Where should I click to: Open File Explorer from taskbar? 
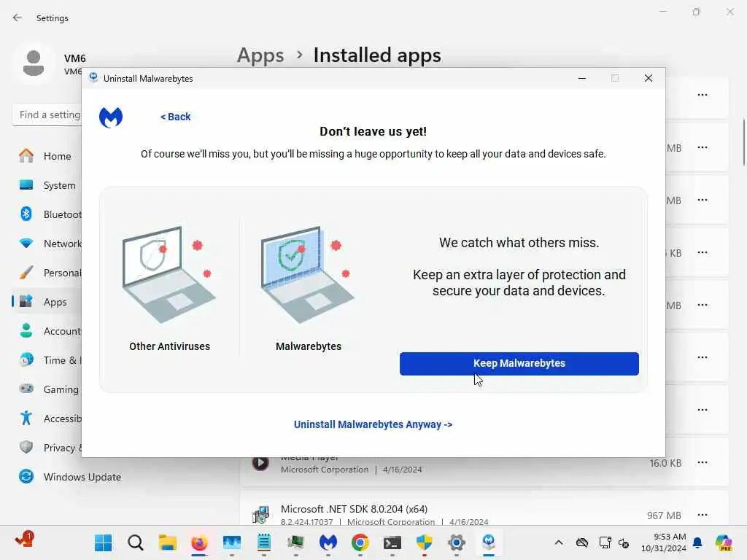(x=167, y=542)
